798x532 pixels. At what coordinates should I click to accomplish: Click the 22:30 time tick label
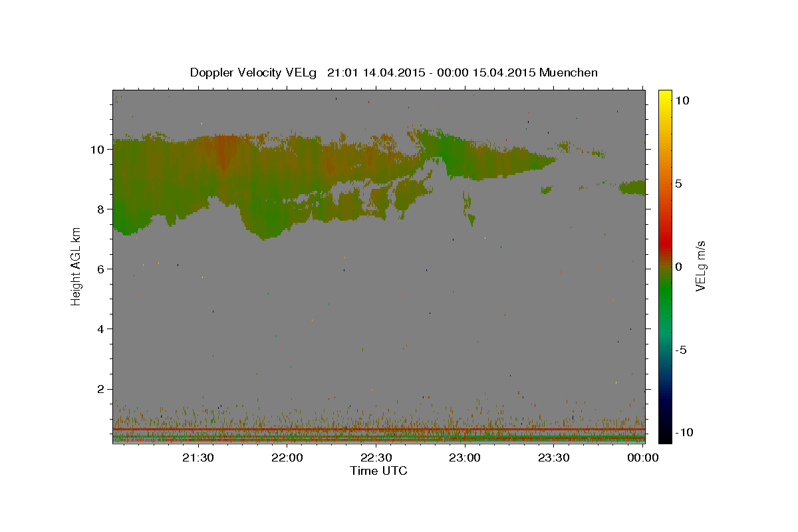[376, 458]
